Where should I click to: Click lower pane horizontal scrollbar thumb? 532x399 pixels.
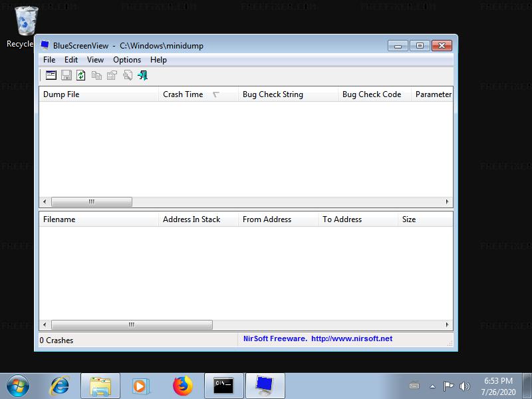[132, 325]
